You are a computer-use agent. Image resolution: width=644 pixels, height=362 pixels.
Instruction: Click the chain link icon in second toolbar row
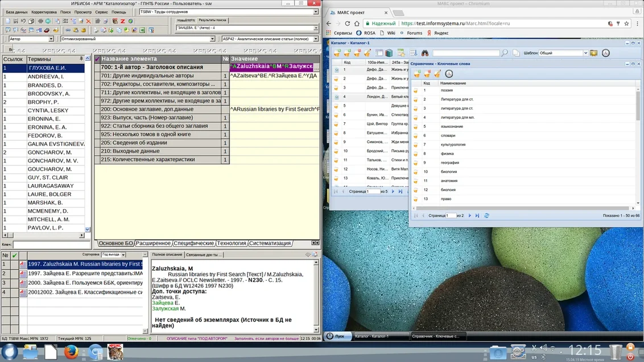[68, 30]
